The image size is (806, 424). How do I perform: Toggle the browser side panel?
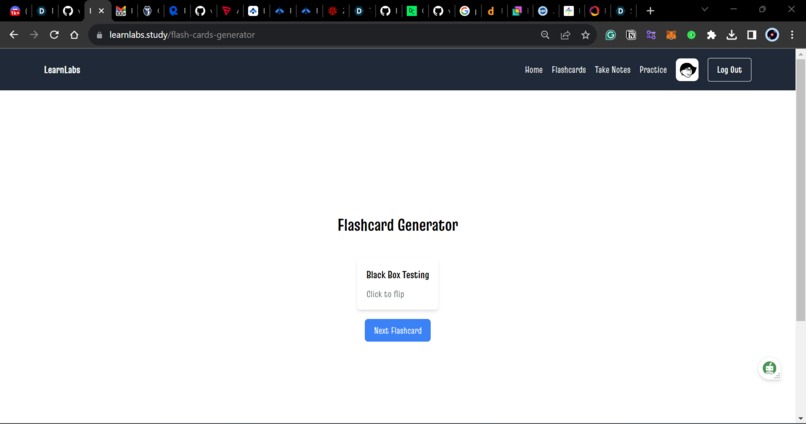(x=752, y=35)
